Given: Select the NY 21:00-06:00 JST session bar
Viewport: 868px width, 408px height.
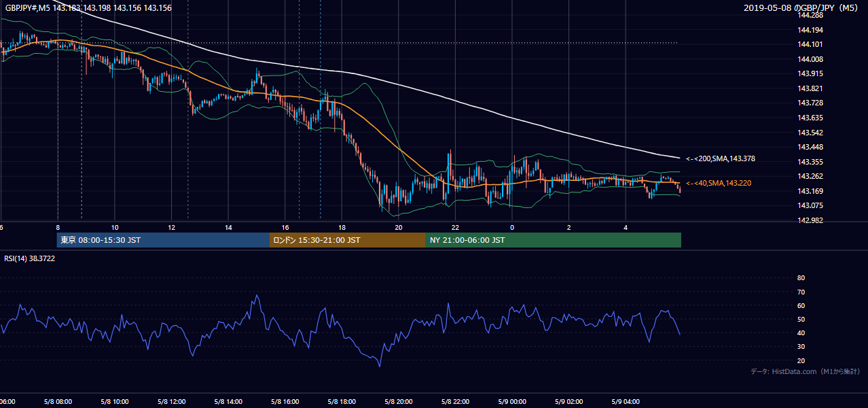Looking at the screenshot, I should tap(554, 240).
